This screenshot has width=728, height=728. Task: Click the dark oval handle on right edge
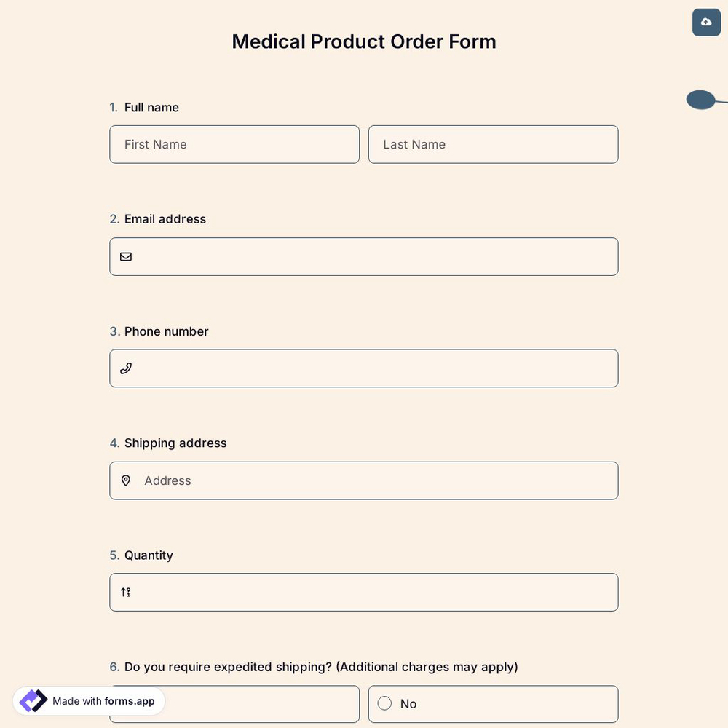(x=700, y=99)
